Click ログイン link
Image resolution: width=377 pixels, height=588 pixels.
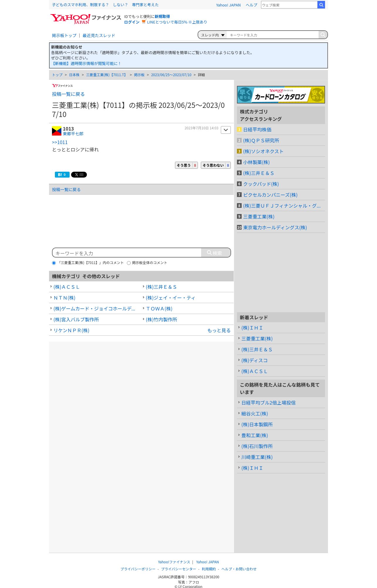(132, 22)
